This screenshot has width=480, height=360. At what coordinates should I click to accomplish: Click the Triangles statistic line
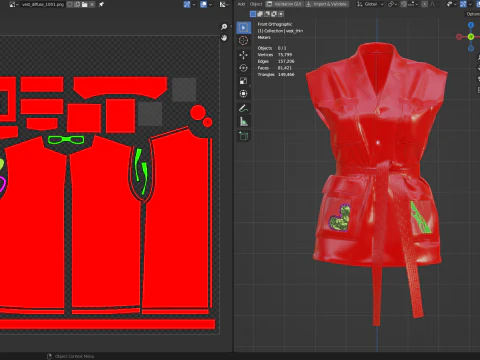pos(276,74)
